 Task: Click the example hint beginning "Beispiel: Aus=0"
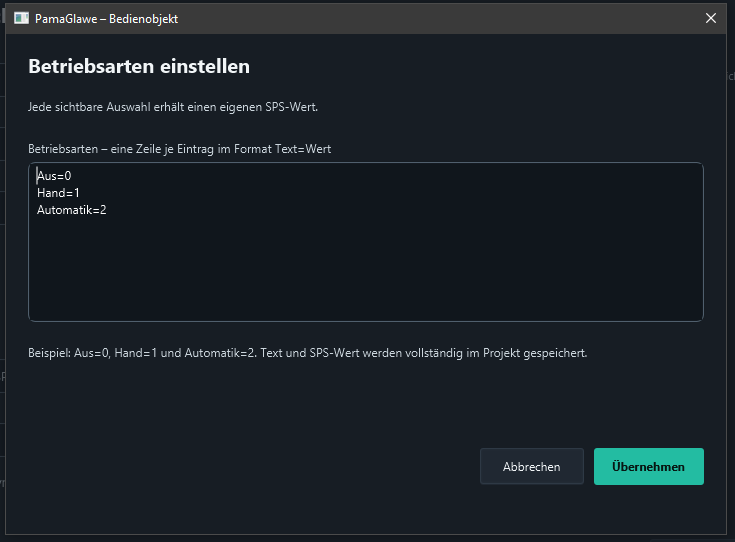pos(308,353)
